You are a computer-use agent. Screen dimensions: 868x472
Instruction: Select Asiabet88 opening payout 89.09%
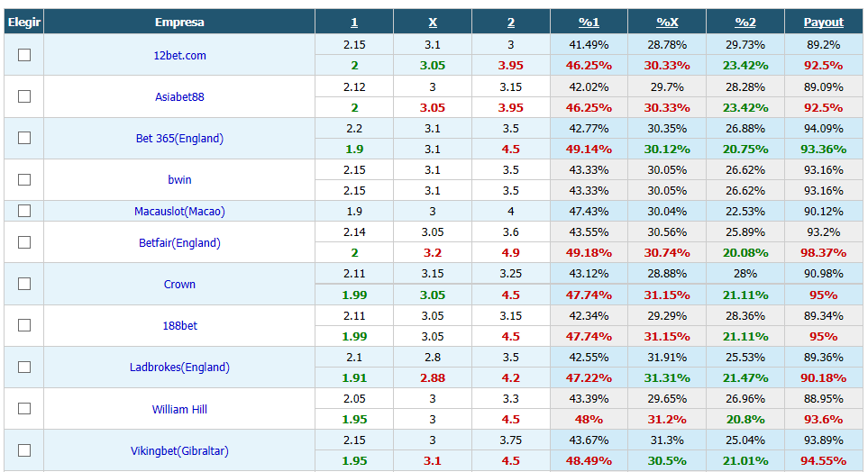click(824, 87)
